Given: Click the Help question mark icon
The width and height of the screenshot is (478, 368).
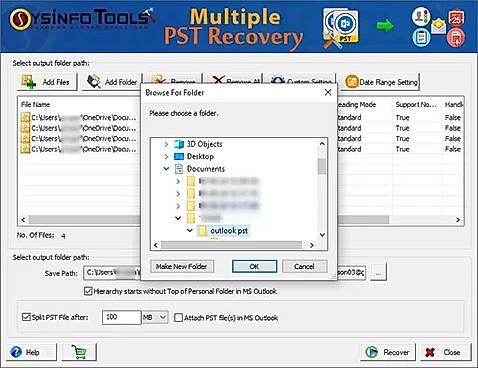Looking at the screenshot, I should click(x=16, y=352).
